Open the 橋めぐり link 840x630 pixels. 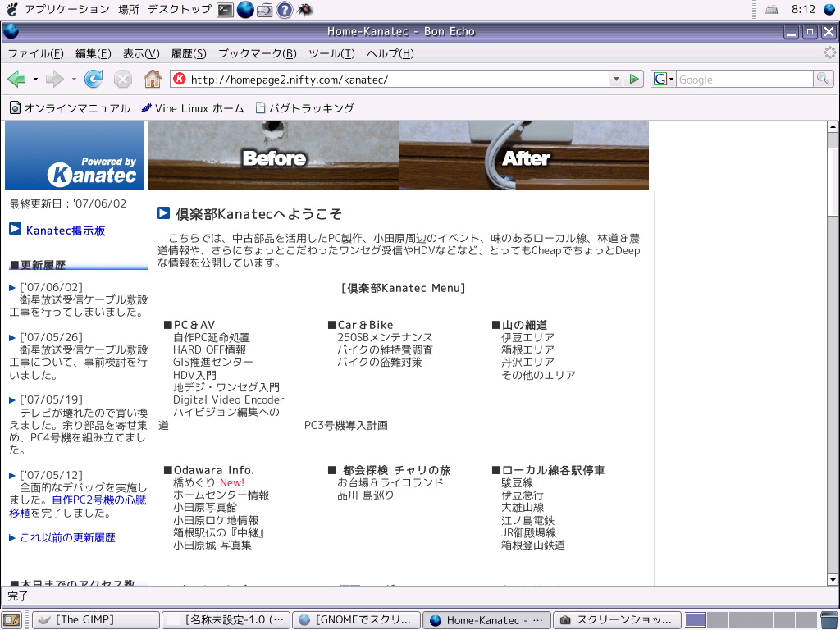pos(194,482)
